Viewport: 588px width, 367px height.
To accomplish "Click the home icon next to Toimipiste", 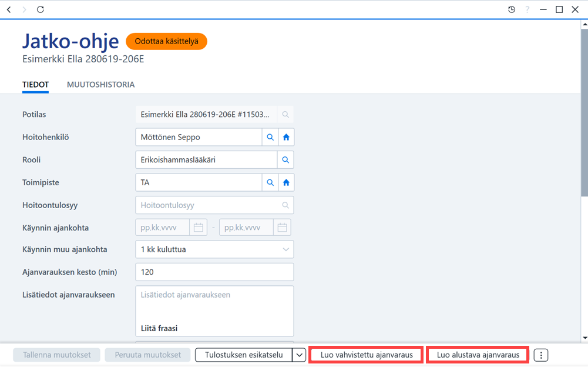I will pyautogui.click(x=286, y=182).
